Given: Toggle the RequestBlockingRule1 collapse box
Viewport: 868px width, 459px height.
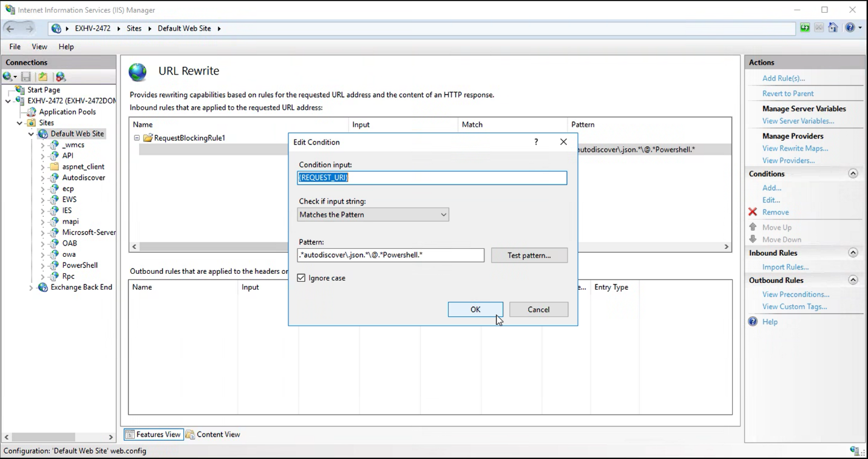Looking at the screenshot, I should click(137, 138).
